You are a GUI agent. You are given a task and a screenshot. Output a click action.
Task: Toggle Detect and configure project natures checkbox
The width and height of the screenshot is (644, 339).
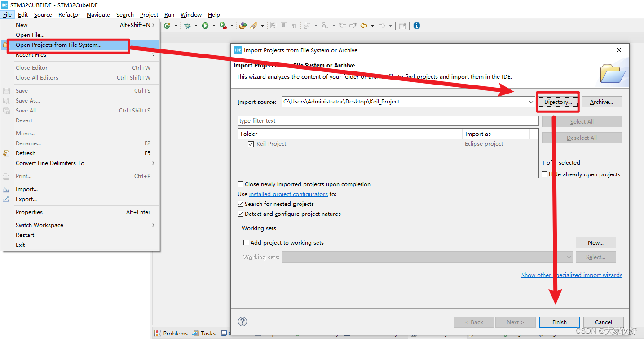(x=240, y=214)
